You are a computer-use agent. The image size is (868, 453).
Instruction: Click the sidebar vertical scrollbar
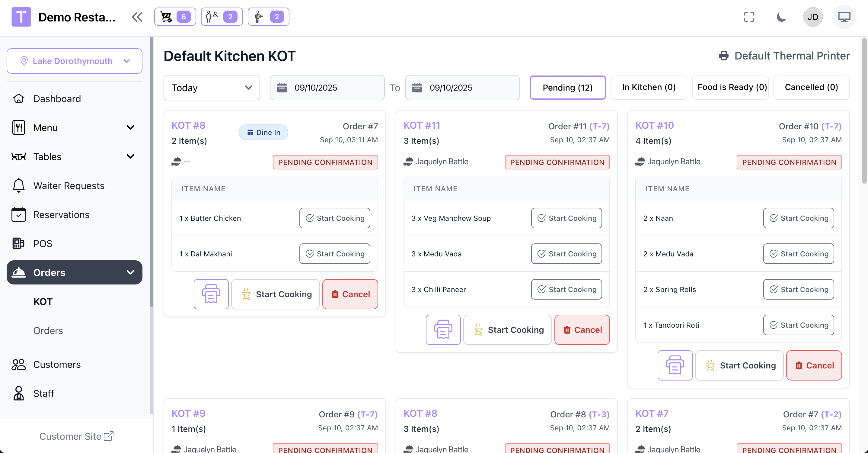tap(151, 169)
